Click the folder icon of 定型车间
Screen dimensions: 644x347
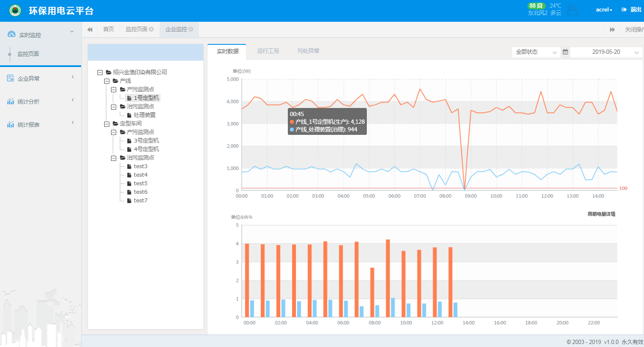tap(115, 124)
